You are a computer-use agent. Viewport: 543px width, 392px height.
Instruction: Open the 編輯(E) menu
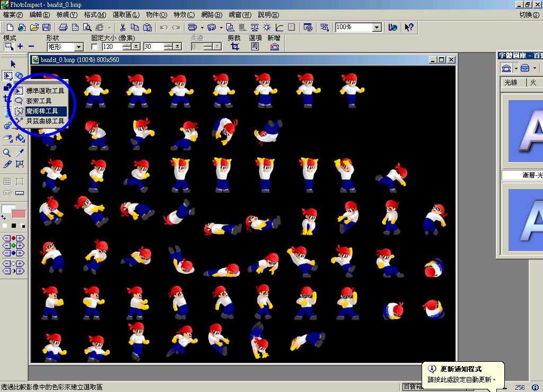tap(39, 15)
